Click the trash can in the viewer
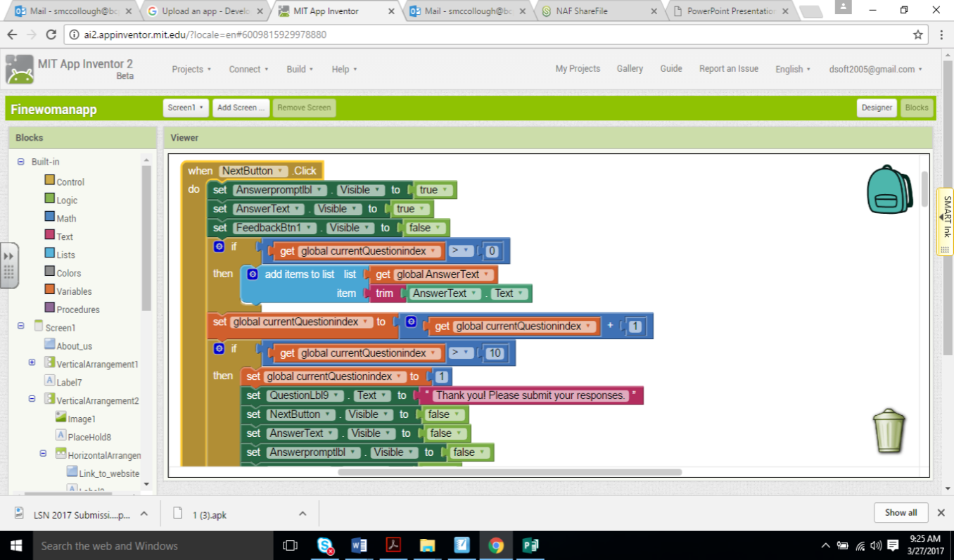 [x=889, y=431]
